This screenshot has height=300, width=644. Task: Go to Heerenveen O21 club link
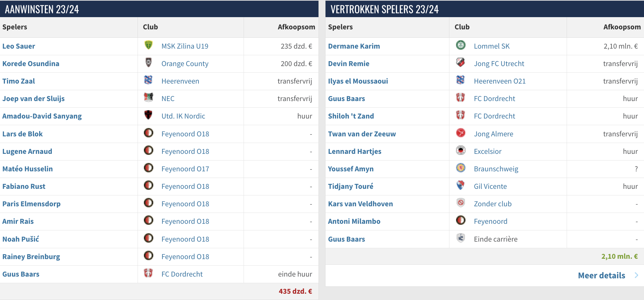click(x=499, y=81)
